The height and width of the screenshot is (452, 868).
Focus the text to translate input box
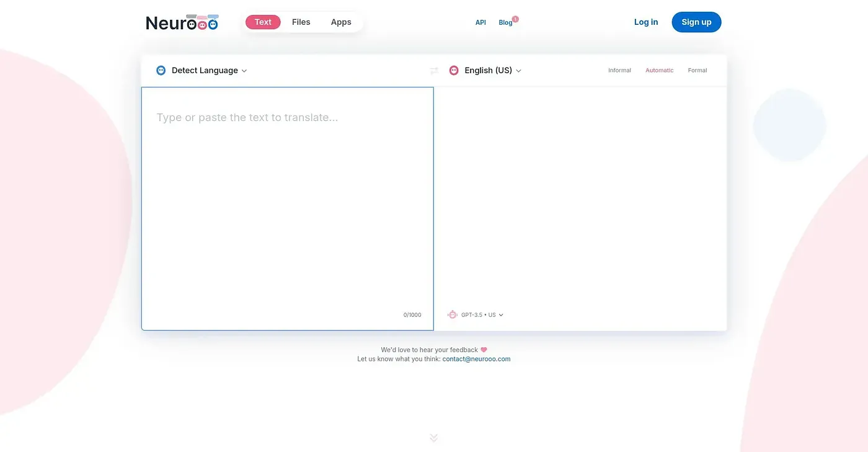288,209
